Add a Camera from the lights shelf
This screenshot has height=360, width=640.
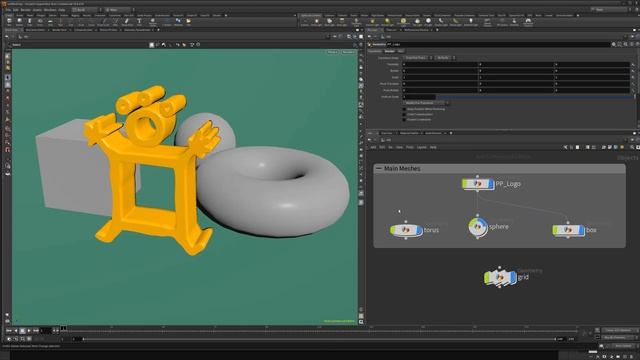pyautogui.click(x=304, y=22)
